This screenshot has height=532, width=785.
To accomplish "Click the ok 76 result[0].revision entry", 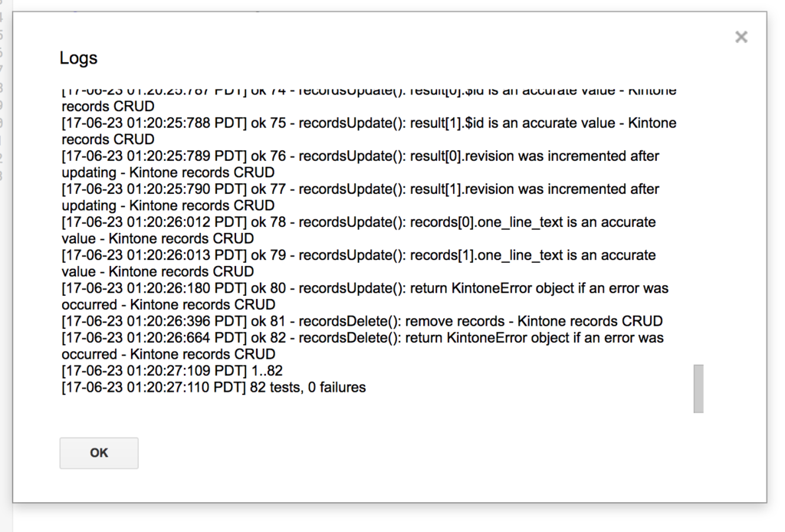I will click(360, 164).
